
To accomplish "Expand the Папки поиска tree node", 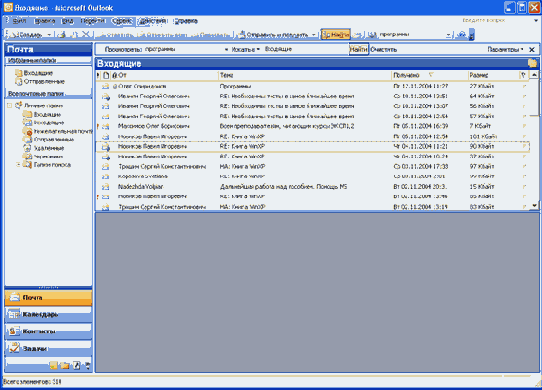I will click(18, 165).
